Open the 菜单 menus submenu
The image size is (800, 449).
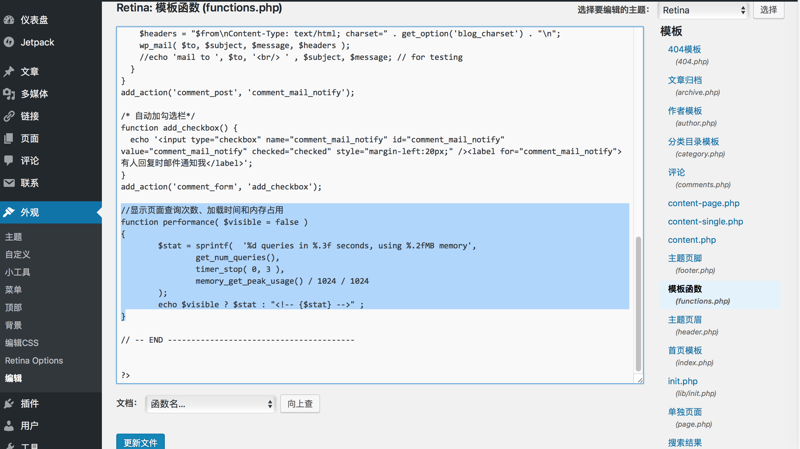coord(14,290)
